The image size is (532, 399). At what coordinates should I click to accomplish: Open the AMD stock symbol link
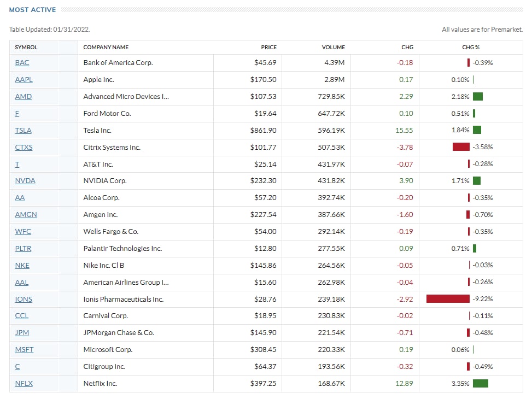click(x=23, y=97)
